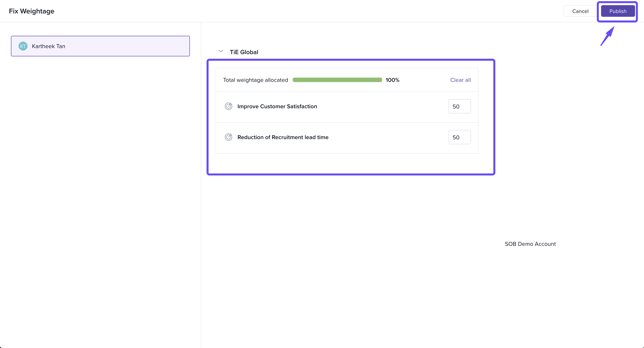
Task: Click the goal icon beside Reduction of Recruitment
Action: click(228, 137)
